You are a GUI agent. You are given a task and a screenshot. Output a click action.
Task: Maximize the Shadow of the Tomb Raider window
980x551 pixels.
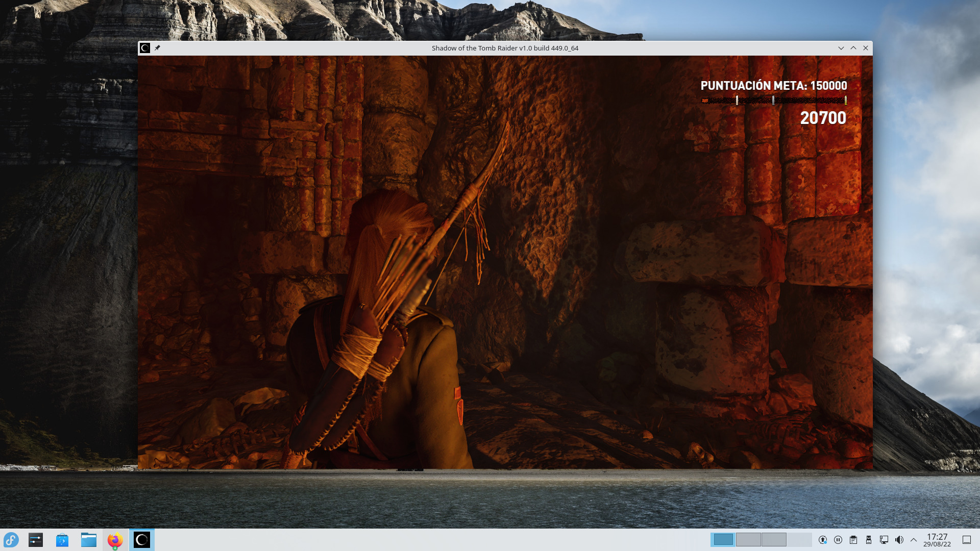(853, 48)
